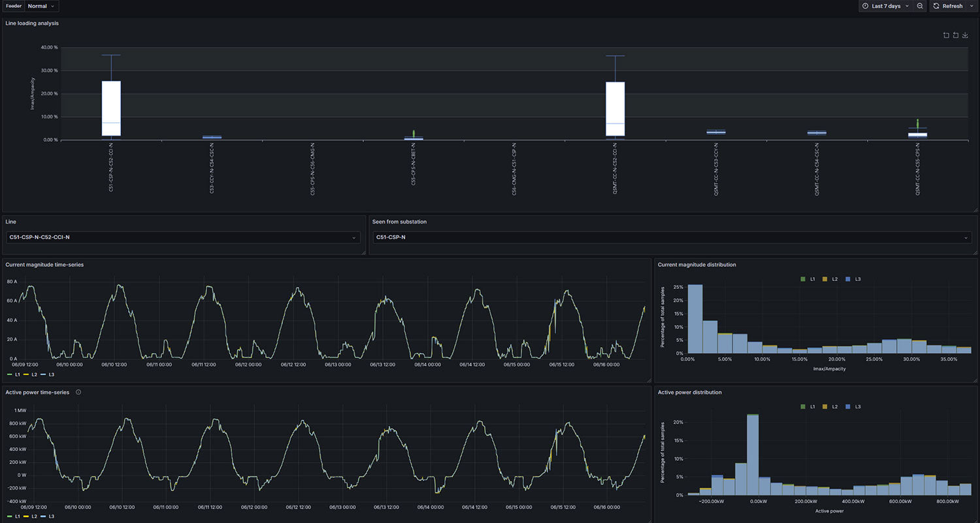Click the Line loading analysis panel title
This screenshot has height=523, width=980.
(32, 23)
